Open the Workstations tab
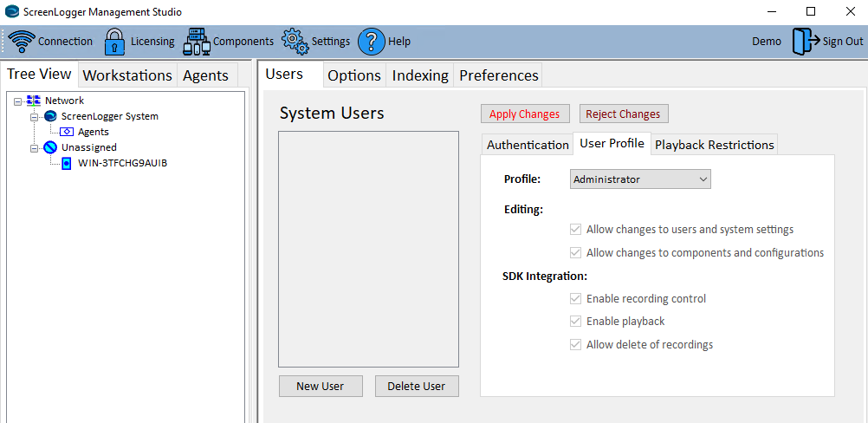The height and width of the screenshot is (423, 868). [127, 75]
